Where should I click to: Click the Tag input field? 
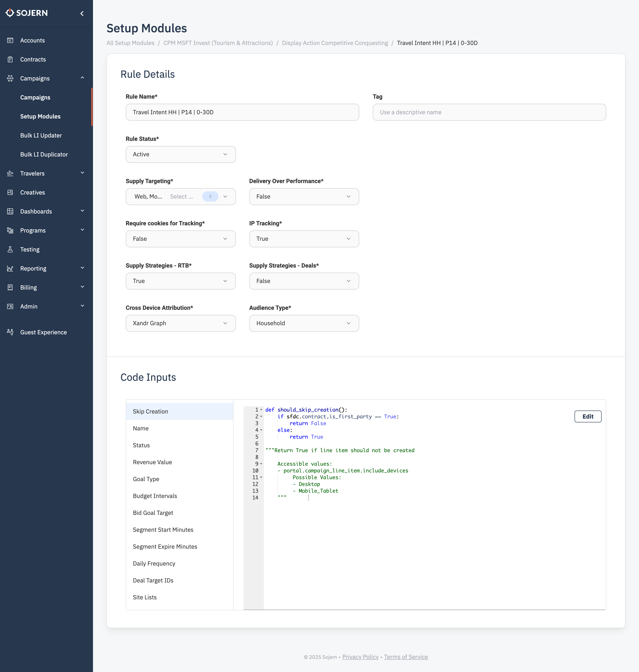tap(489, 112)
